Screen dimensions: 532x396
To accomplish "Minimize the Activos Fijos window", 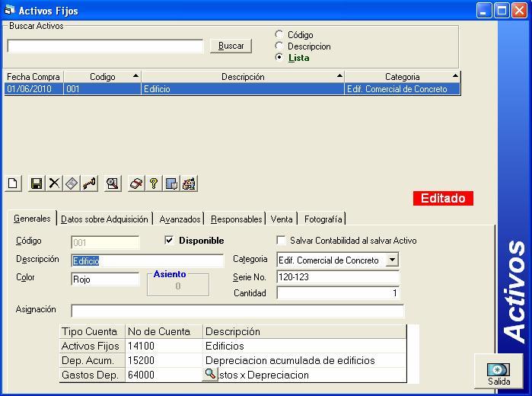I will click(484, 10).
